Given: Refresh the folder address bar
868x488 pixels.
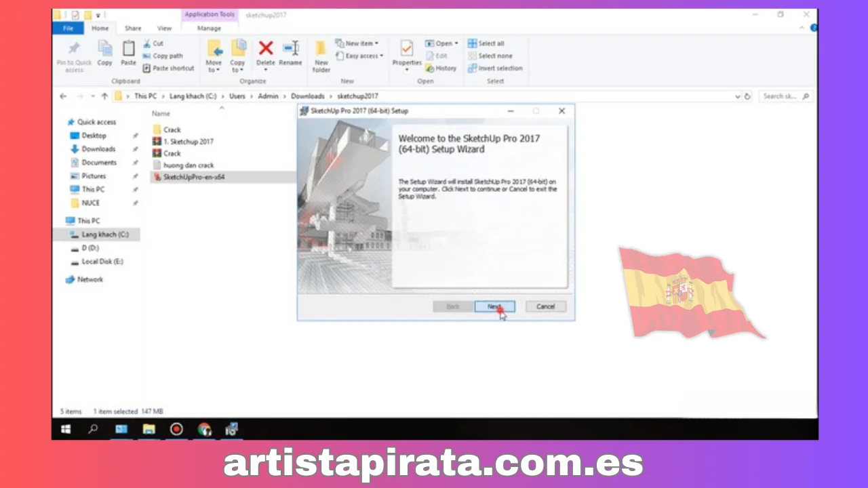Looking at the screenshot, I should (x=747, y=96).
